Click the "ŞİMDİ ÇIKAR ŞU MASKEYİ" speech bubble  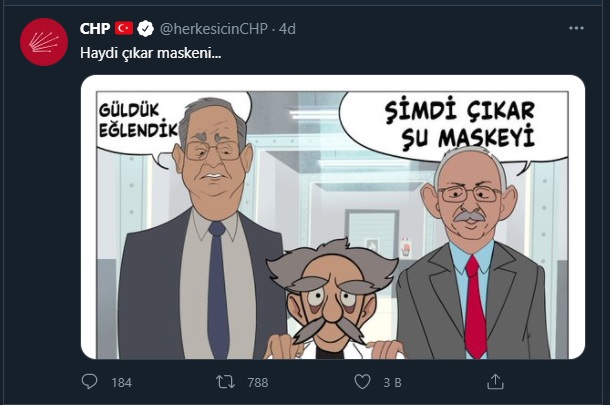tap(445, 123)
